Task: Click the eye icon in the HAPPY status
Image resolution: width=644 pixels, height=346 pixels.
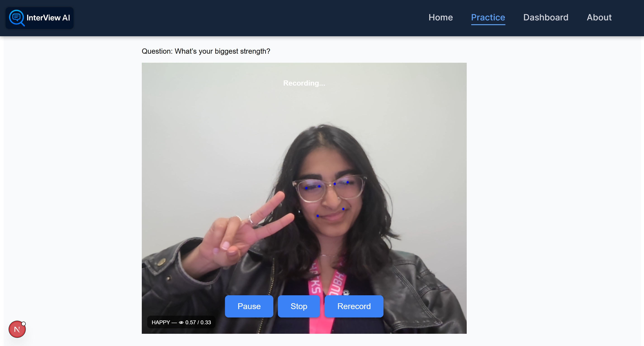Action: pos(181,322)
